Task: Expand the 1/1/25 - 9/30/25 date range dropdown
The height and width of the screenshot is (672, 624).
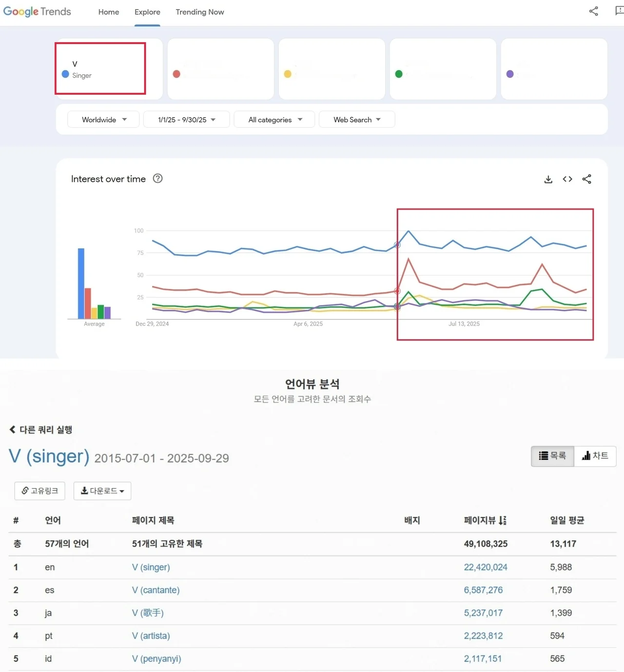Action: tap(186, 119)
